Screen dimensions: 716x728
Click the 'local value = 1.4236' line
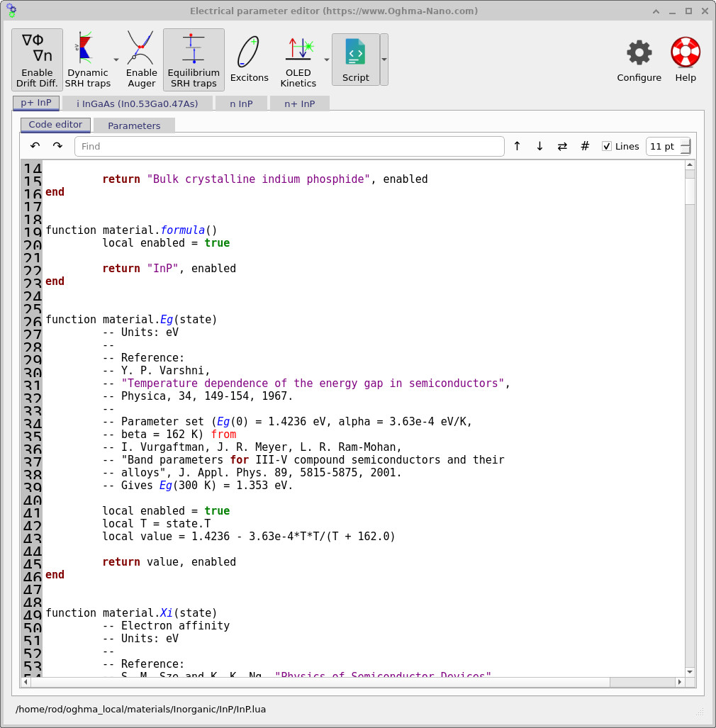tap(249, 536)
